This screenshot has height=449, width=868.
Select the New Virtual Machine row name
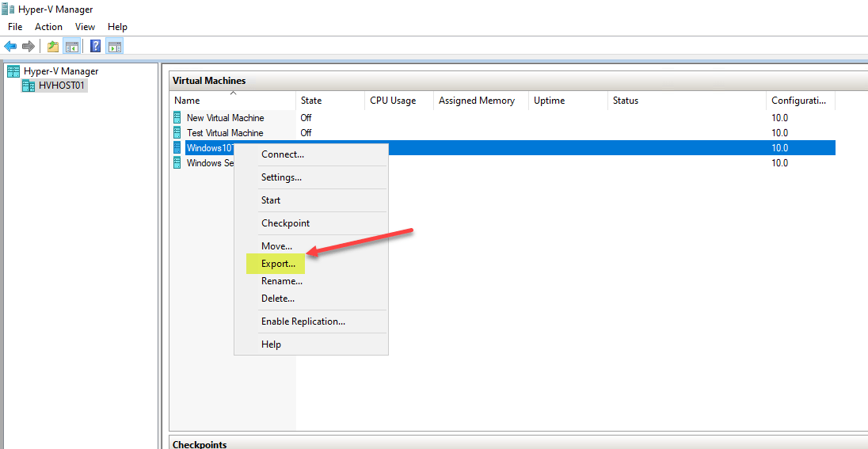225,117
